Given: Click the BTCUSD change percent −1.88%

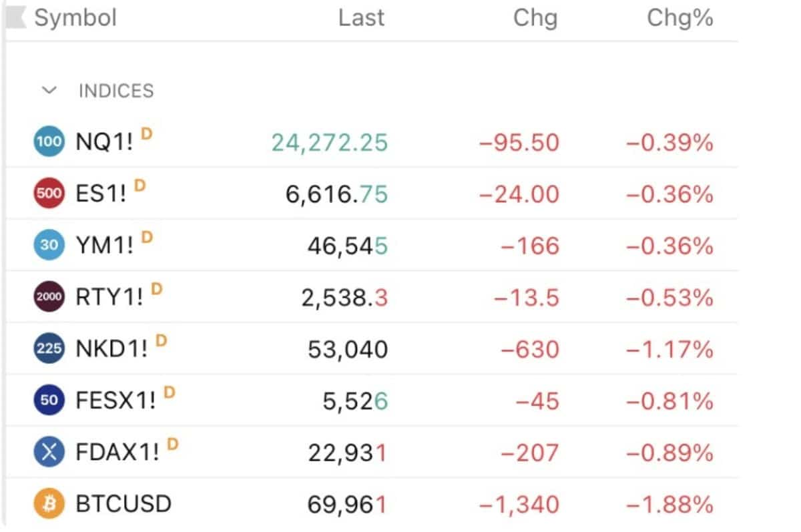Looking at the screenshot, I should (670, 504).
